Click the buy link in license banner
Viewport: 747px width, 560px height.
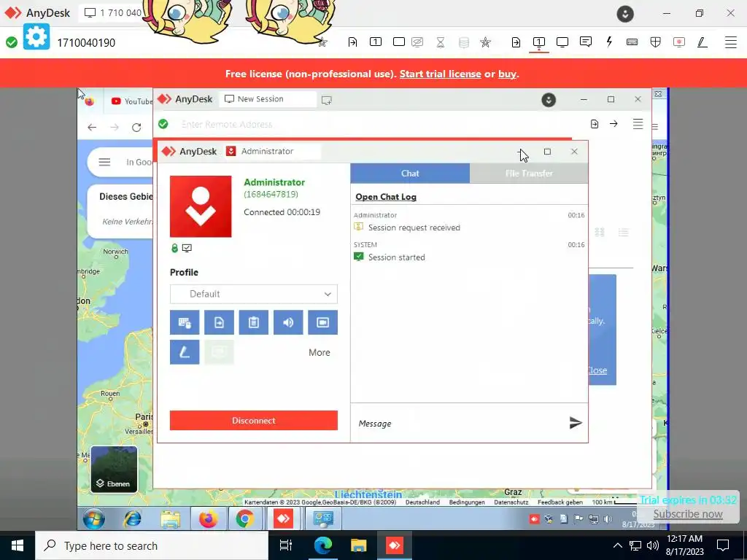pos(507,74)
